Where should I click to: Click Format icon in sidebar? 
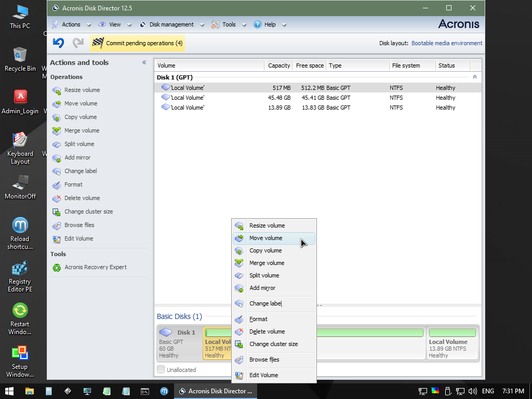tap(56, 185)
